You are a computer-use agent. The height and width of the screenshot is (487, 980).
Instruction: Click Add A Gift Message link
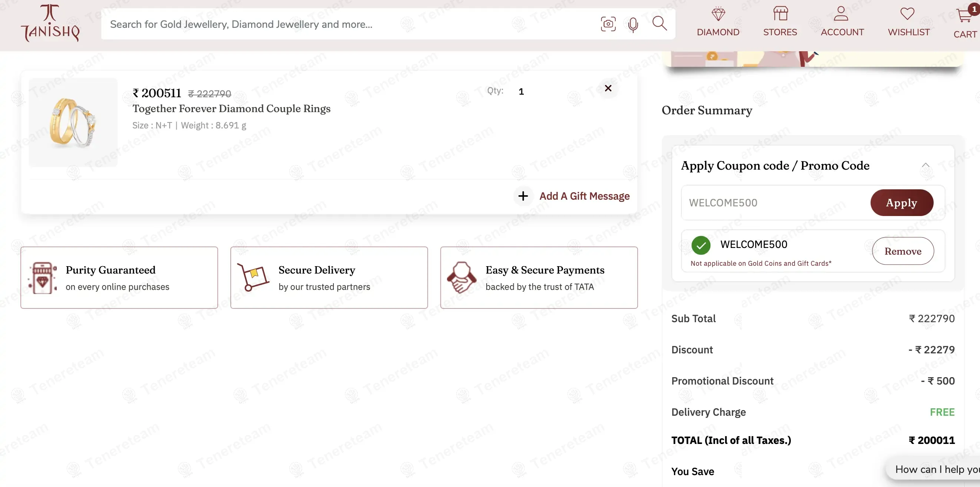(584, 196)
